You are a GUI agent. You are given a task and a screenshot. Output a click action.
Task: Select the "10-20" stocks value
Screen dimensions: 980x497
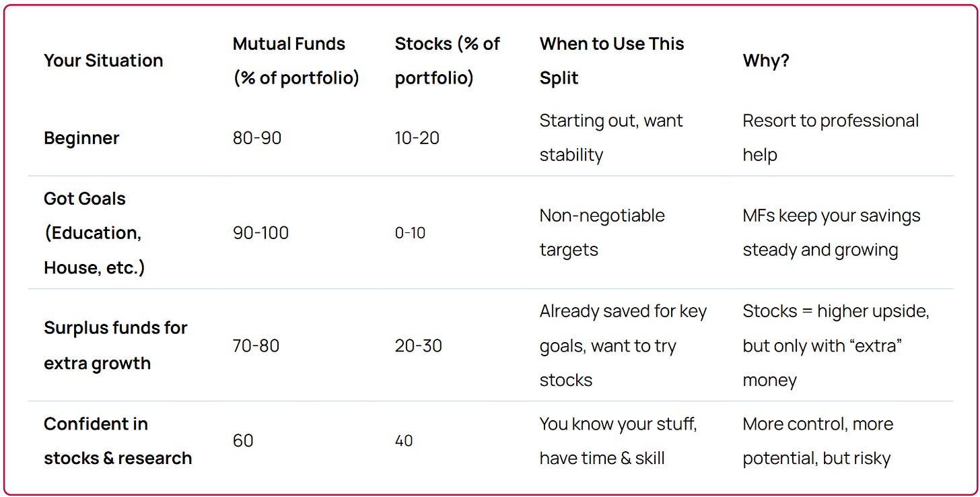pos(417,138)
